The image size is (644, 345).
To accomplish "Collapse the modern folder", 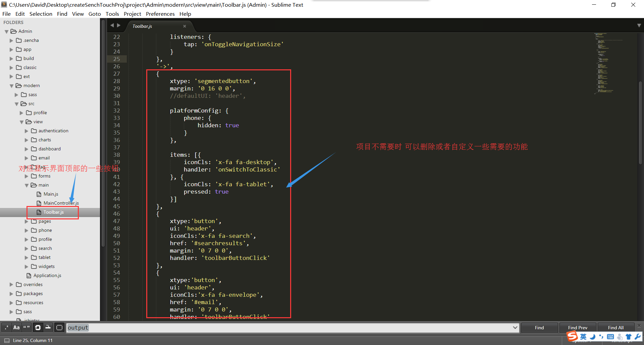I will pyautogui.click(x=11, y=86).
